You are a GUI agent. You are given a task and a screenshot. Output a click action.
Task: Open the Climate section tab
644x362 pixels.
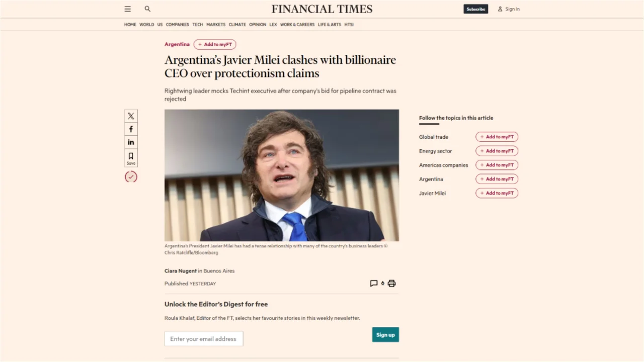[x=237, y=24]
